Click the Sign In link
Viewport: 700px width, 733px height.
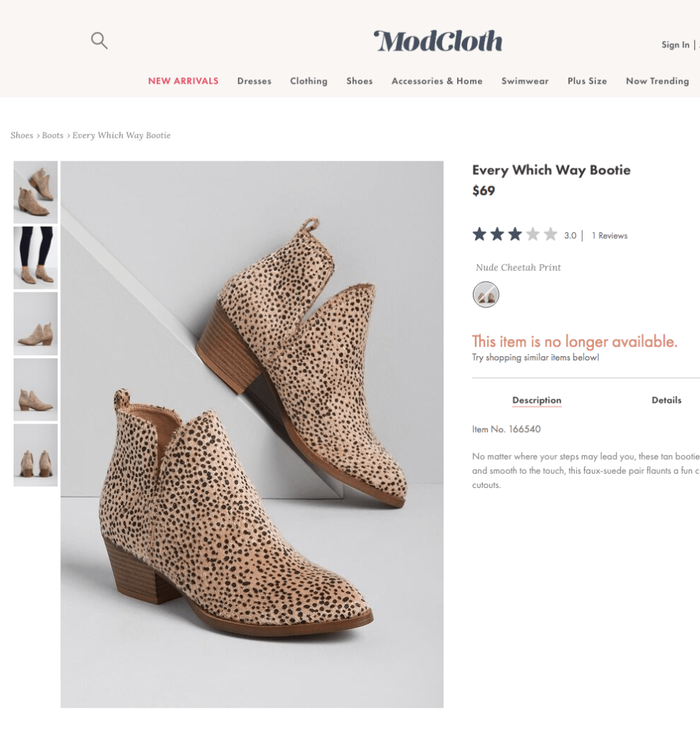[x=676, y=45]
